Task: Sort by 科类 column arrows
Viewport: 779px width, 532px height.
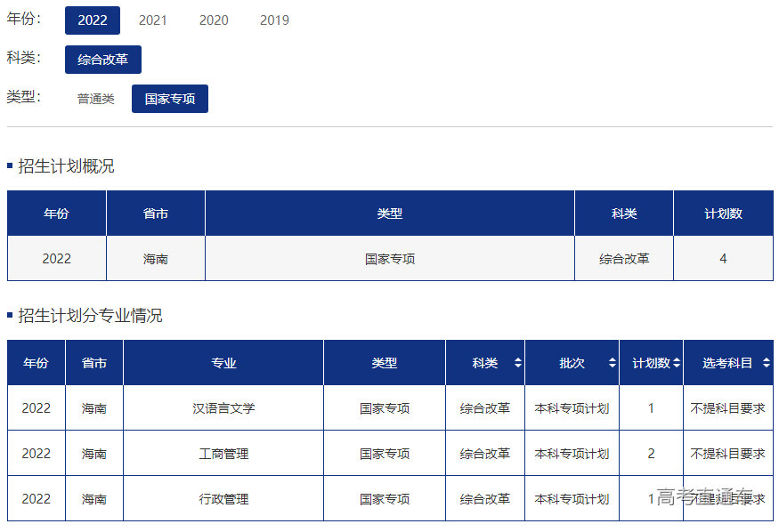Action: pyautogui.click(x=517, y=363)
